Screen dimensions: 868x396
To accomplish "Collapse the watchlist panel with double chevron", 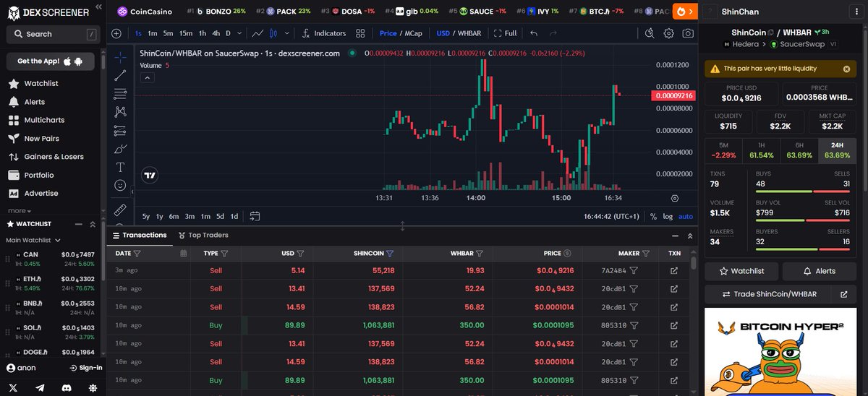I will [x=93, y=225].
